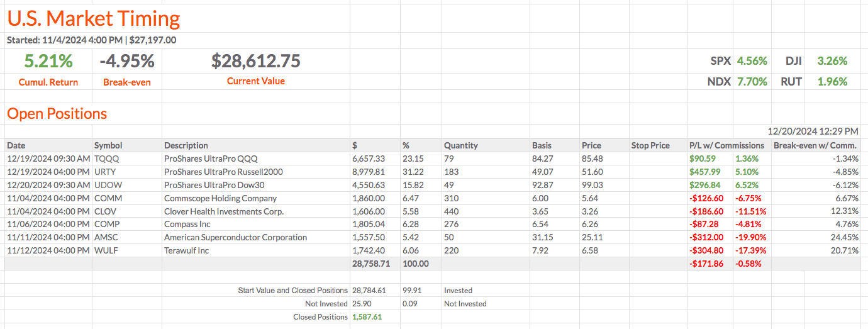Click the NDX 7.70% index value
This screenshot has height=329, width=868.
coord(752,81)
